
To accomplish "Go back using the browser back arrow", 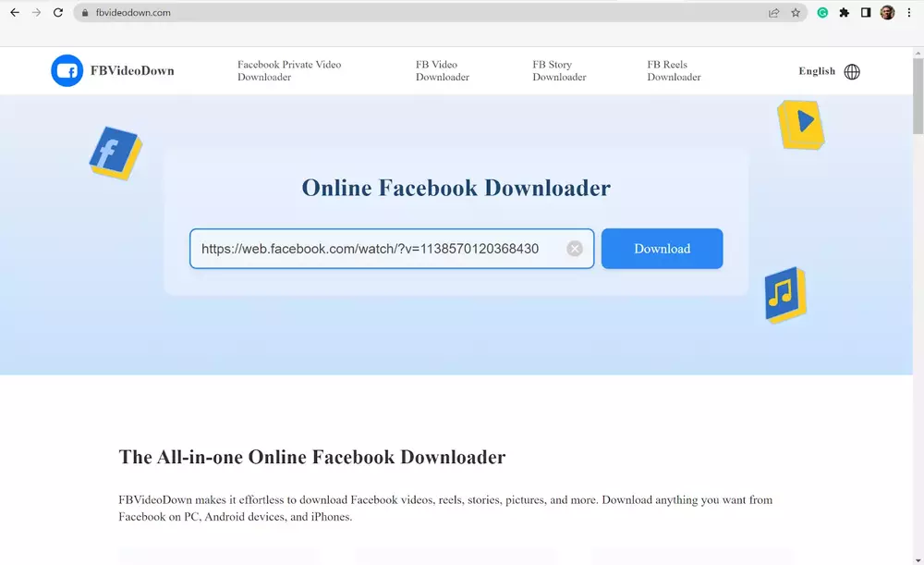I will 15,12.
